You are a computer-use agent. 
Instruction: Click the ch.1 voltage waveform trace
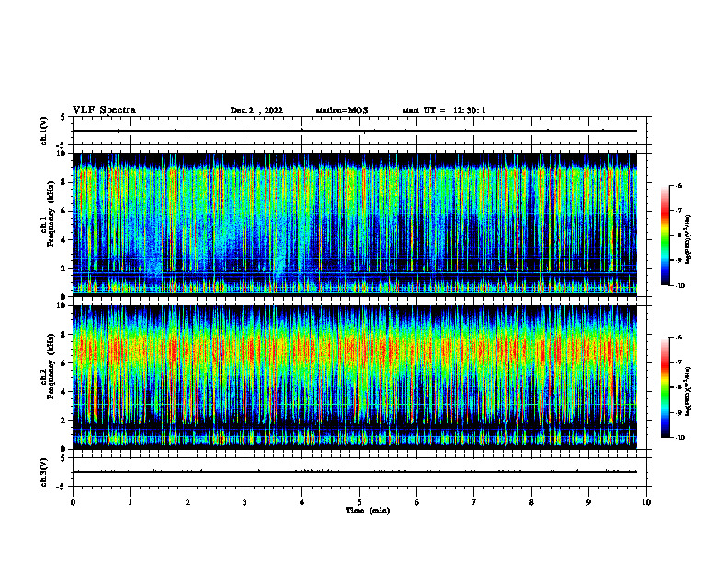355,131
